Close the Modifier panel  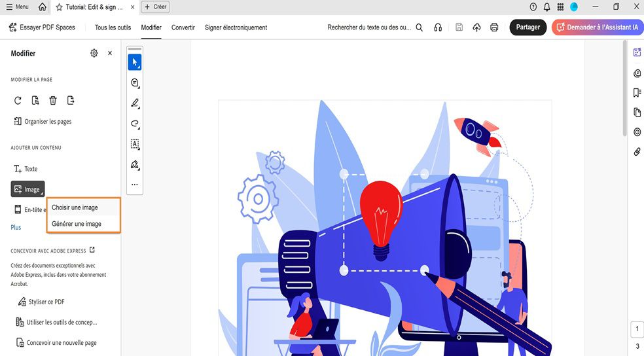(x=110, y=53)
